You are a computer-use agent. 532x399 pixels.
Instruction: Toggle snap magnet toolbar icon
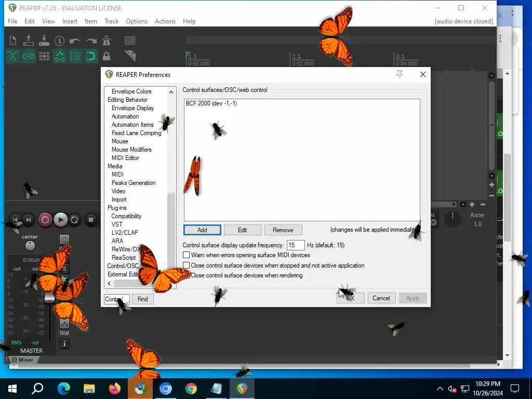pyautogui.click(x=90, y=56)
